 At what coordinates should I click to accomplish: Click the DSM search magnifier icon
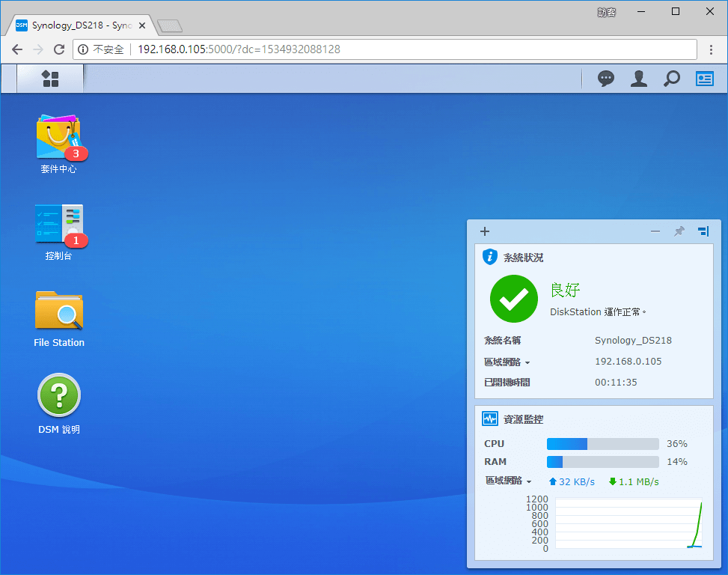(672, 79)
